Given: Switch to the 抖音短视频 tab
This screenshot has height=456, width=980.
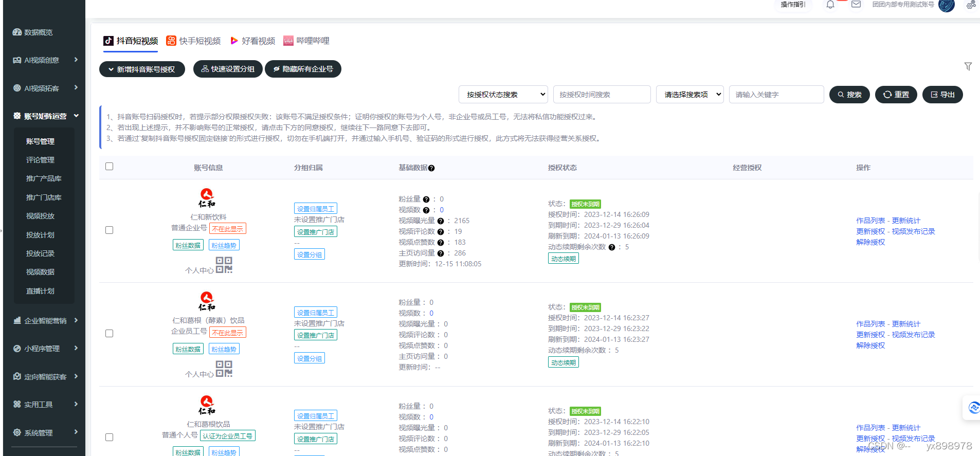Looking at the screenshot, I should (x=131, y=41).
